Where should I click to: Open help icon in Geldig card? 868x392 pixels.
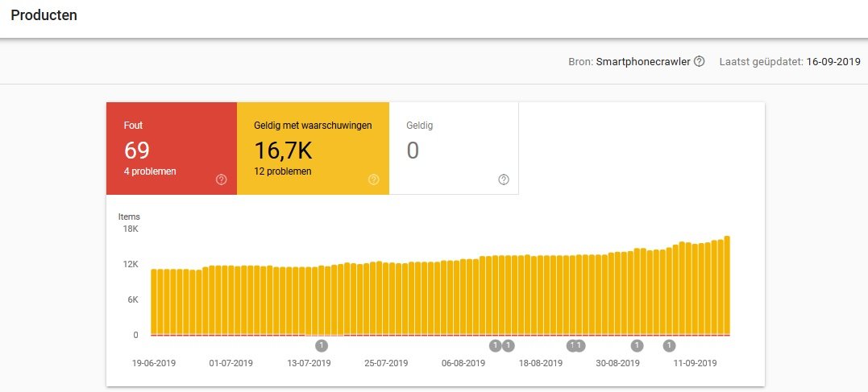click(x=503, y=179)
